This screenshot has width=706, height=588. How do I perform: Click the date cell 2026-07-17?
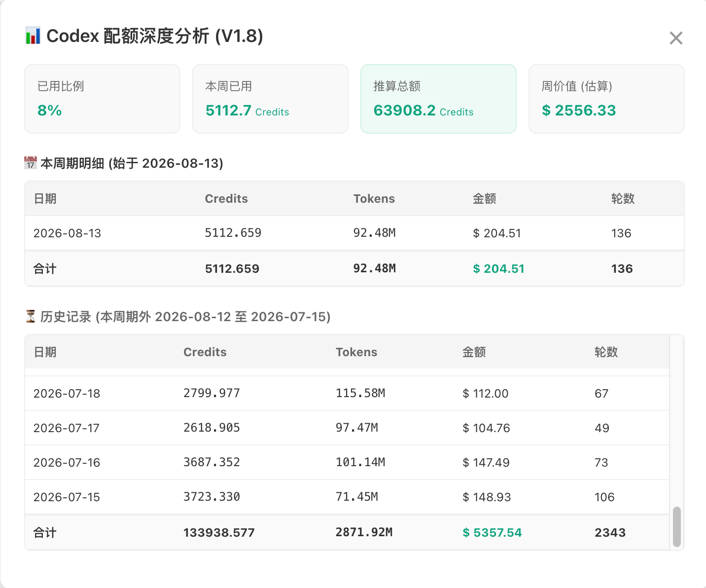tap(67, 428)
